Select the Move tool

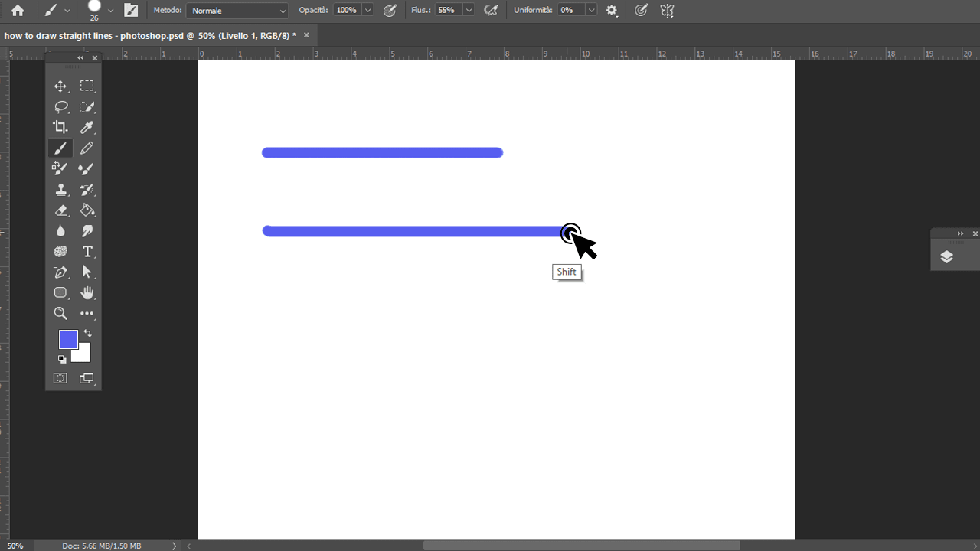[x=60, y=86]
